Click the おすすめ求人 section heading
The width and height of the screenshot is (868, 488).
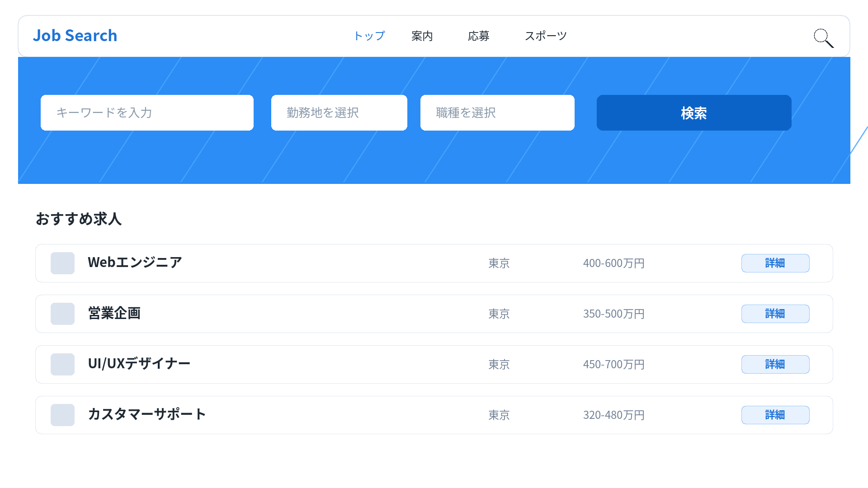tap(79, 219)
